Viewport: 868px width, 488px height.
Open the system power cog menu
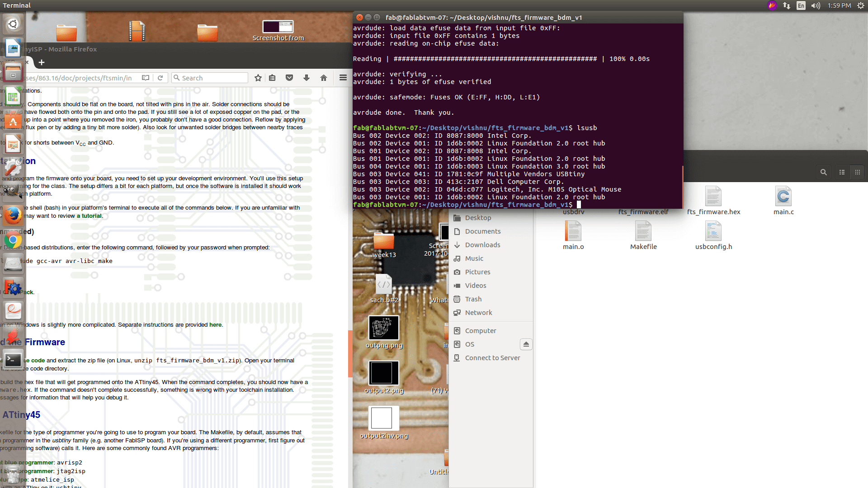tap(861, 5)
